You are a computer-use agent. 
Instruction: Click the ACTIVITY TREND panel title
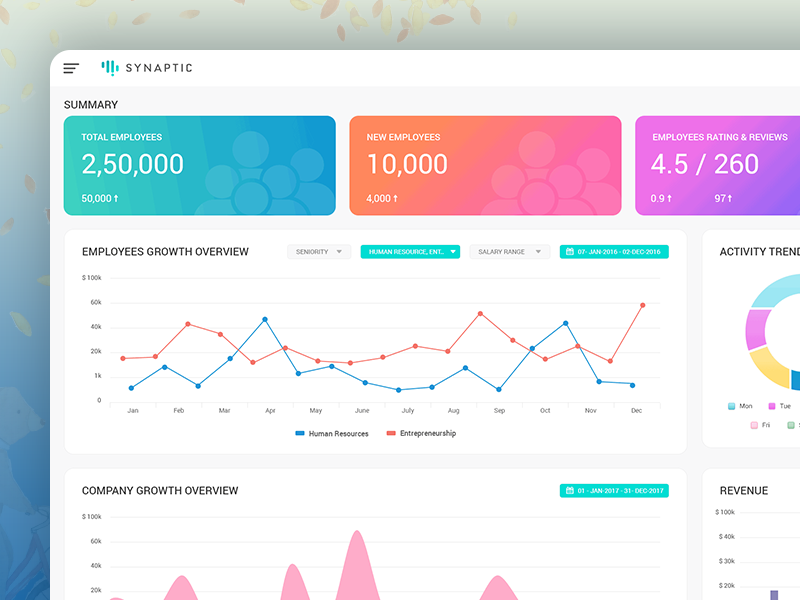click(757, 251)
